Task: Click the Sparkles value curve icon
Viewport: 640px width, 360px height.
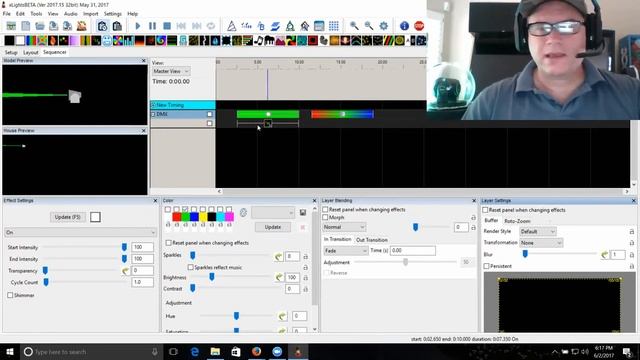Action: (278, 257)
